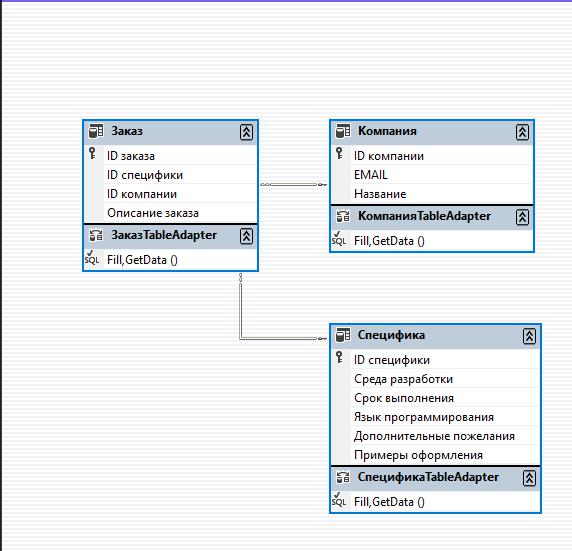The image size is (572, 551).
Task: Select the Компания table header title
Action: [x=387, y=131]
